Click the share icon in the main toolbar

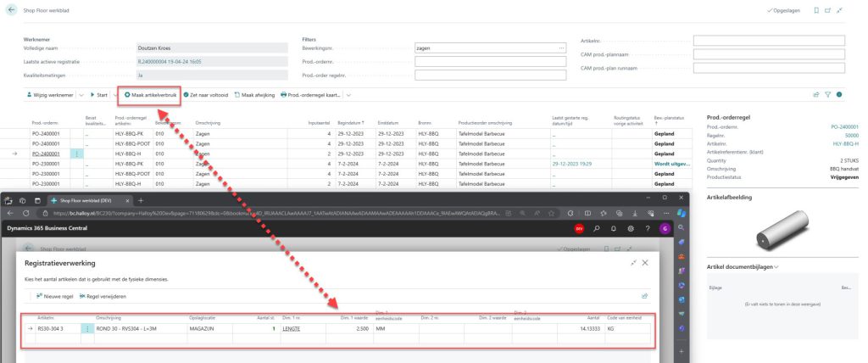815,94
